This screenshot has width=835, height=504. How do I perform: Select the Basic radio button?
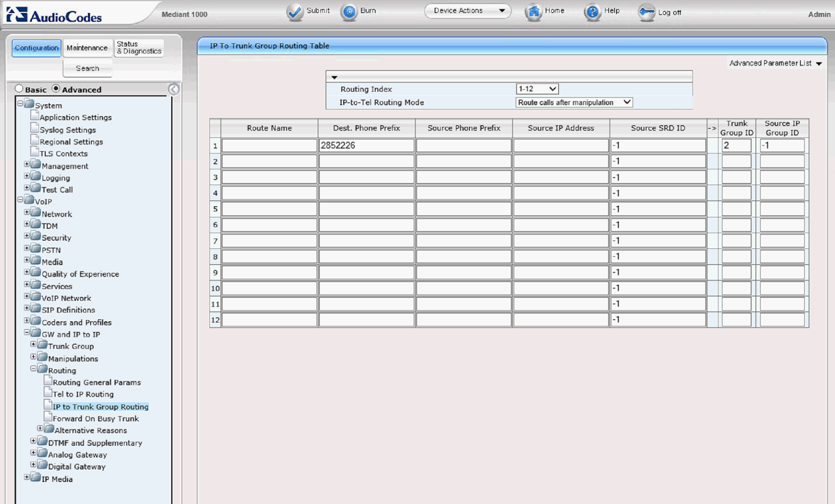click(19, 88)
